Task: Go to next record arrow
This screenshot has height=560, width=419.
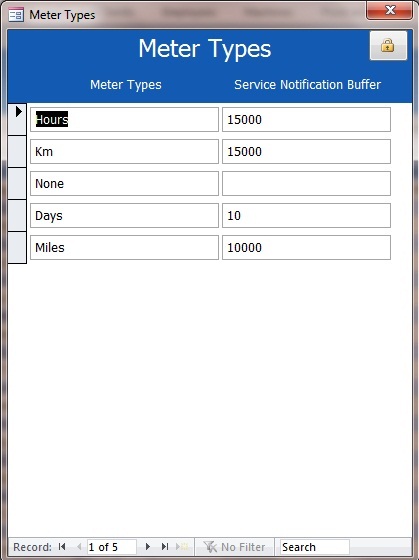Action: click(x=148, y=546)
